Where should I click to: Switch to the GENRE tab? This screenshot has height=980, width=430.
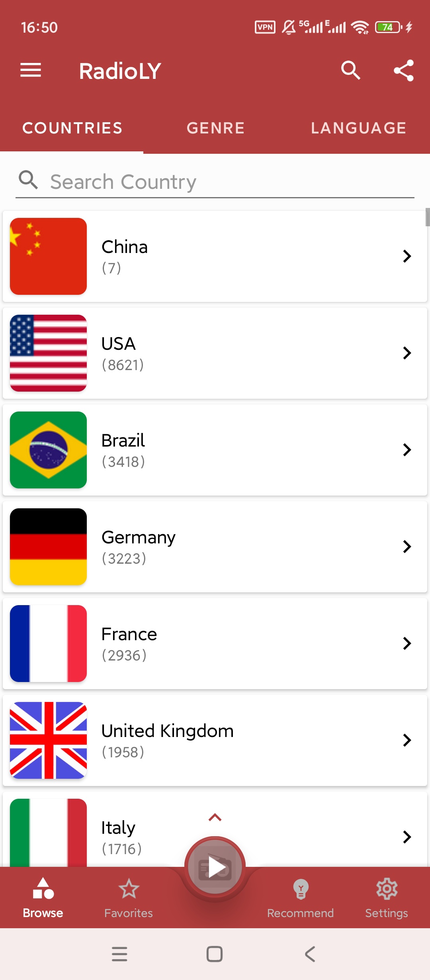(215, 128)
